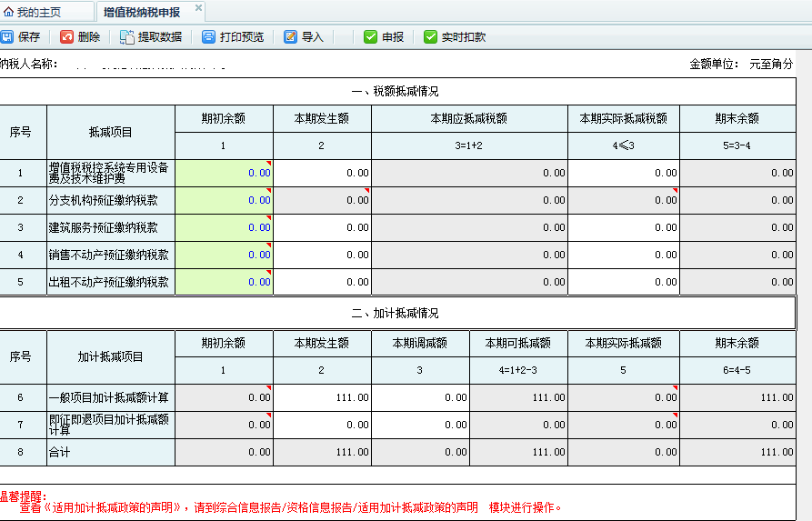The width and height of the screenshot is (812, 521).
Task: Select row 6 本期调减额 input cell
Action: point(420,397)
